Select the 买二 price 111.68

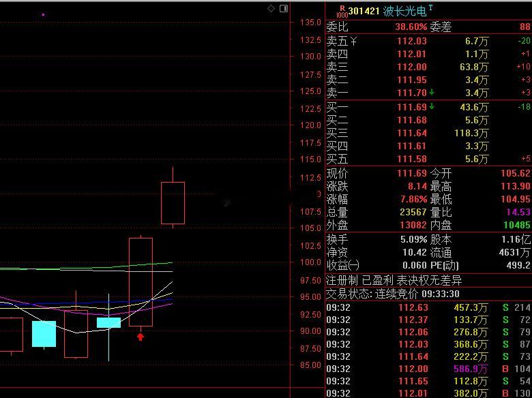(x=411, y=120)
